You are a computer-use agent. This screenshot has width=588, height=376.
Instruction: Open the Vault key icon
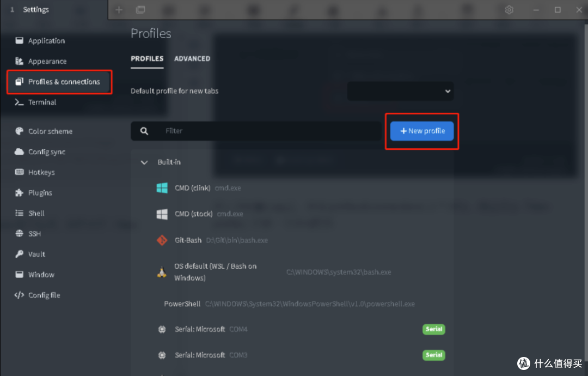(x=19, y=254)
